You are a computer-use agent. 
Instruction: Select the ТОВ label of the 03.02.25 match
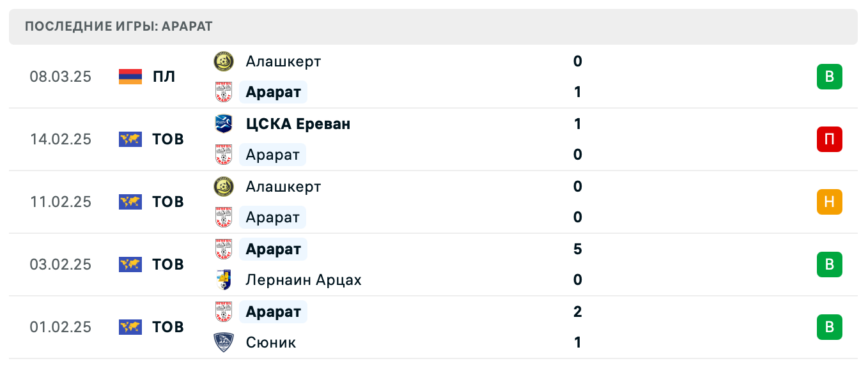click(167, 264)
